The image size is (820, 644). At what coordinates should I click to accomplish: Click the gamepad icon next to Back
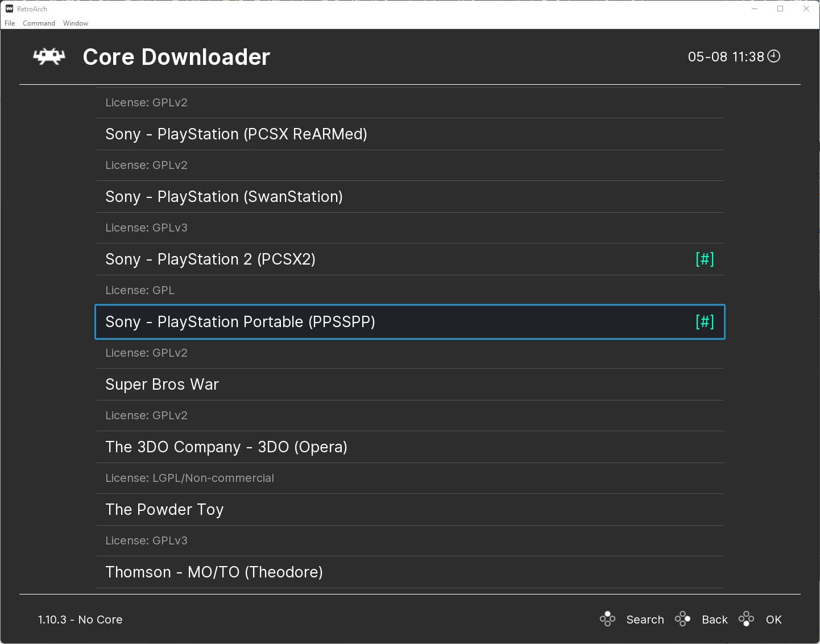click(x=683, y=619)
